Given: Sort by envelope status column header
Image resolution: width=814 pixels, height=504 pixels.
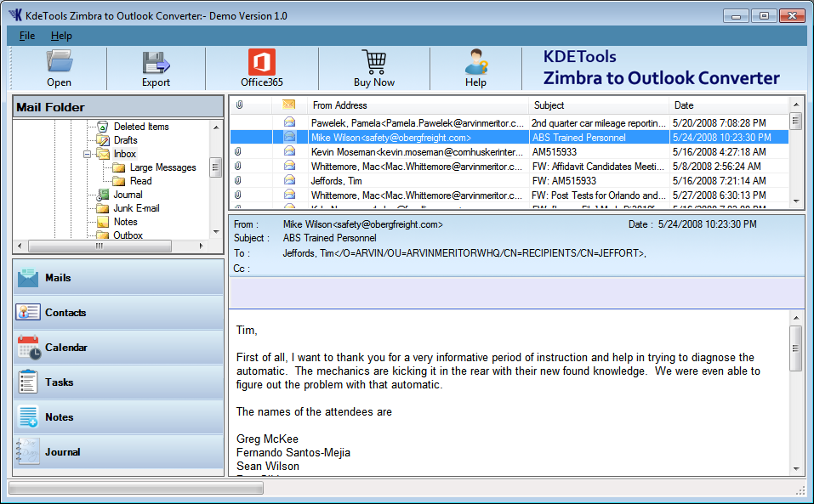Looking at the screenshot, I should coord(288,105).
